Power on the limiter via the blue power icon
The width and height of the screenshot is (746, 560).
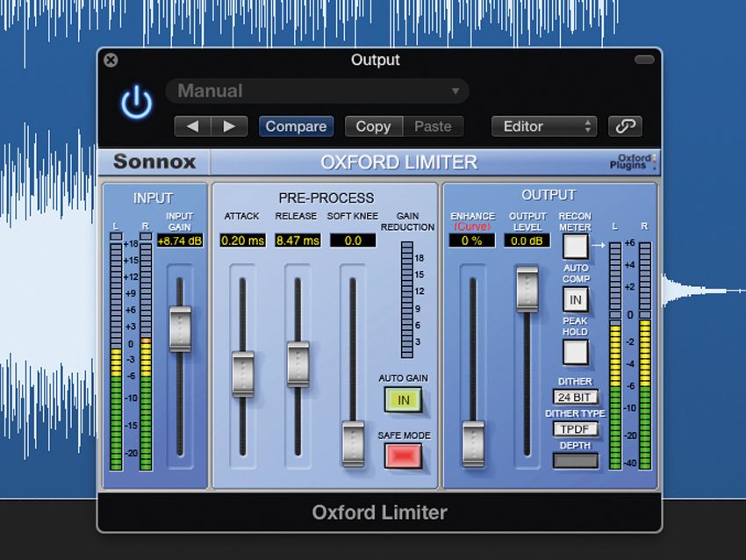(x=136, y=100)
